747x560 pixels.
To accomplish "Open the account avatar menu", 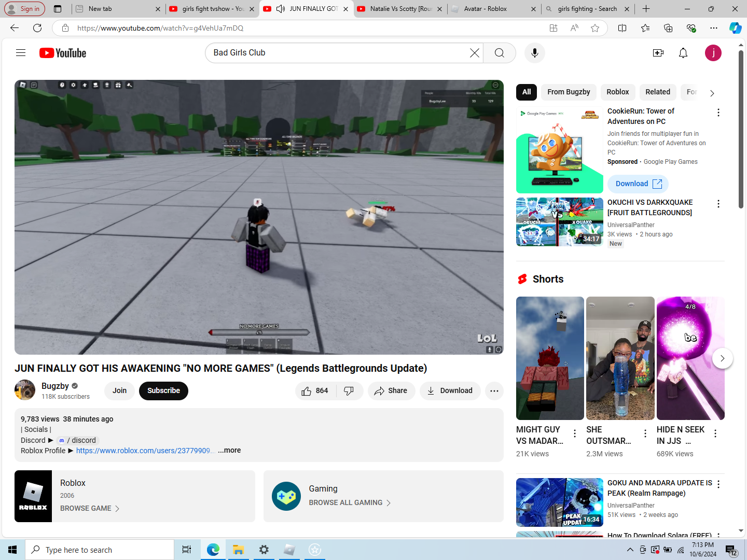I will [x=713, y=53].
